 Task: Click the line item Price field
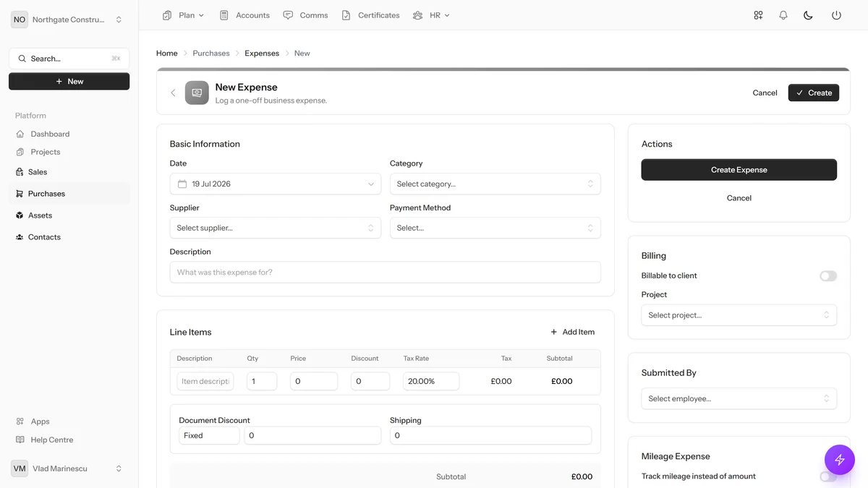[x=314, y=381]
